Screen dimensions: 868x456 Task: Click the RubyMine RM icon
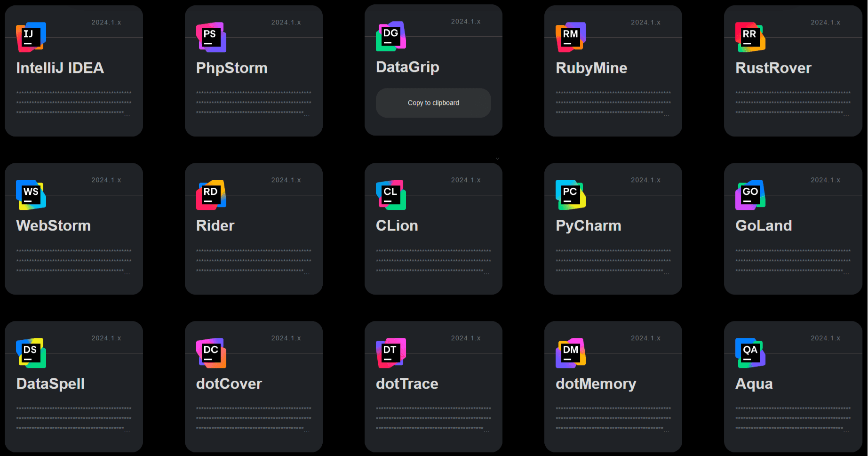570,37
